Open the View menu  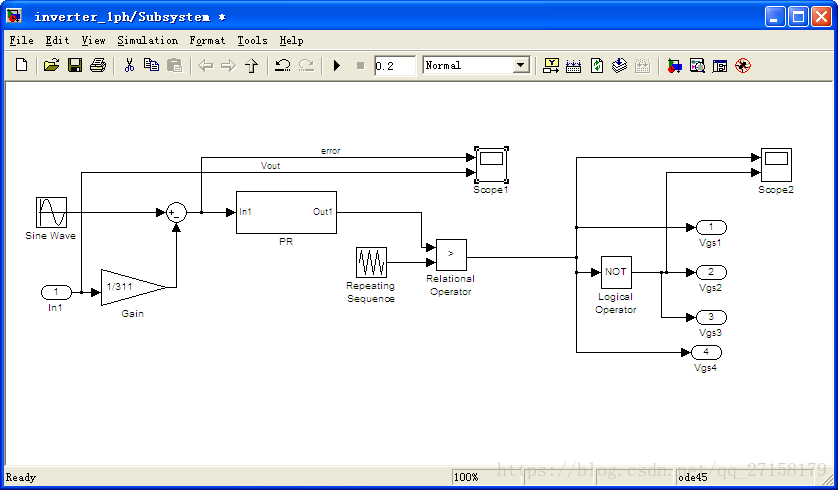tap(93, 41)
